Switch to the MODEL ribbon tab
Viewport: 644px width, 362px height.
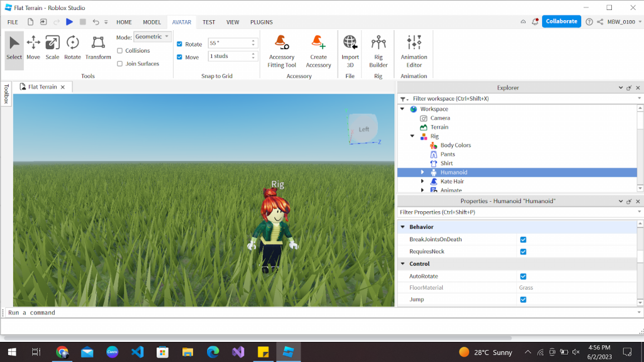pyautogui.click(x=152, y=21)
